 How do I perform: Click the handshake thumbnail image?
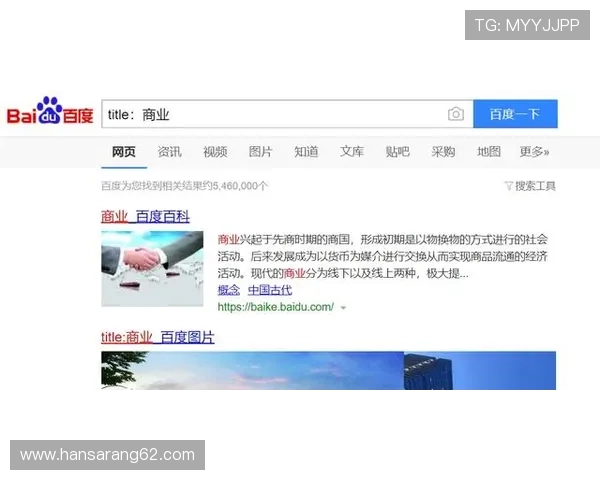tap(152, 269)
